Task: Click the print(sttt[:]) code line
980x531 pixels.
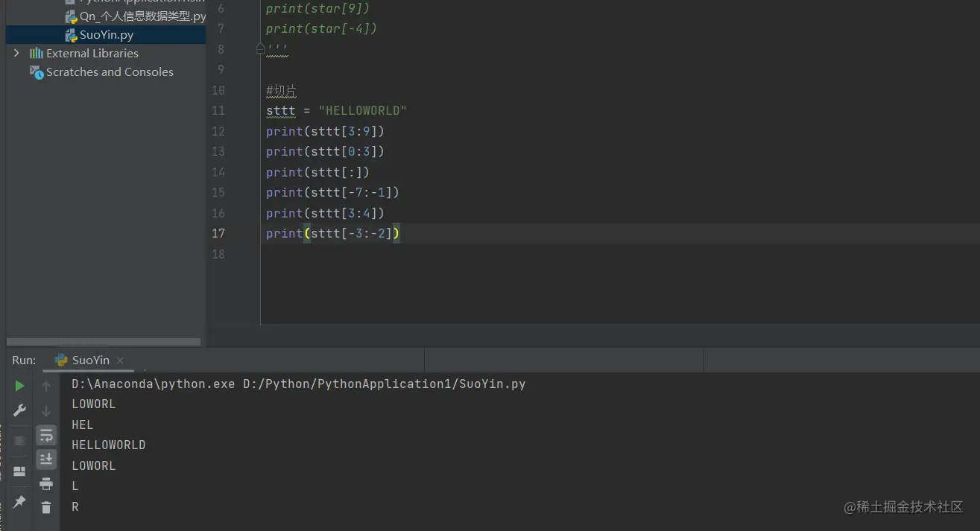Action: (x=317, y=172)
